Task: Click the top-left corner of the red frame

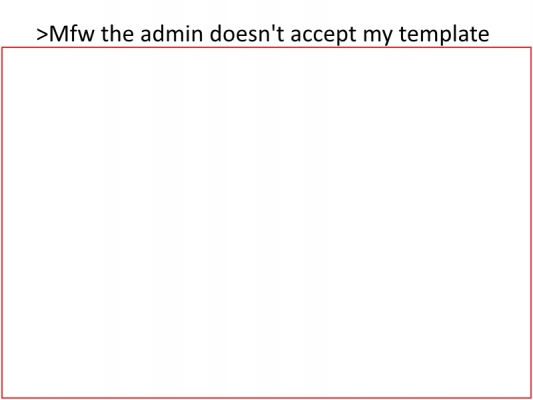Action: [x=2, y=48]
